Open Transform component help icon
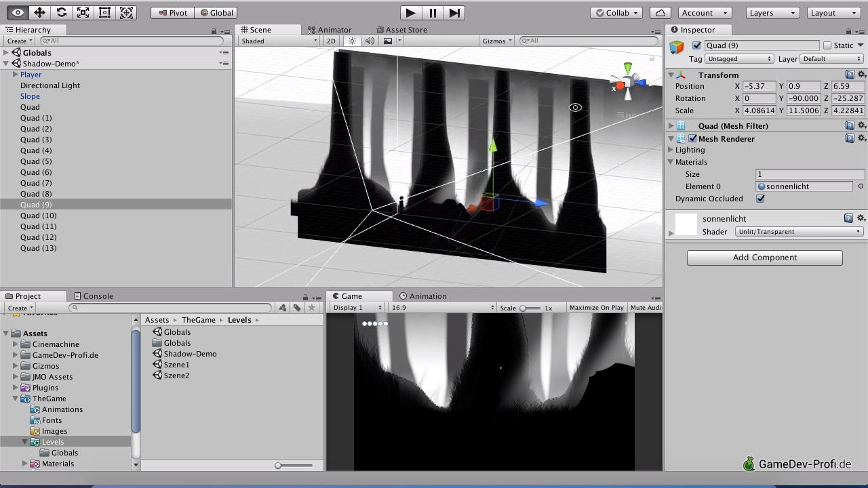The width and height of the screenshot is (868, 488). tap(850, 75)
